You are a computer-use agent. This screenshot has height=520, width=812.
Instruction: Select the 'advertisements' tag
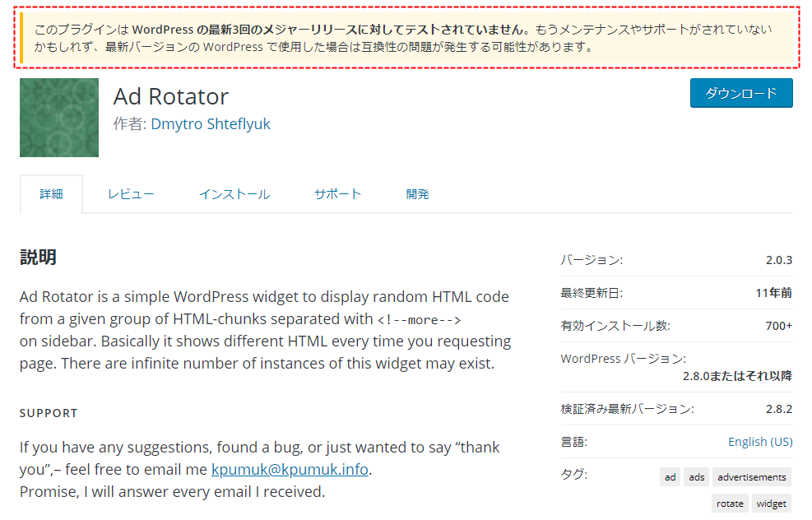tap(752, 477)
